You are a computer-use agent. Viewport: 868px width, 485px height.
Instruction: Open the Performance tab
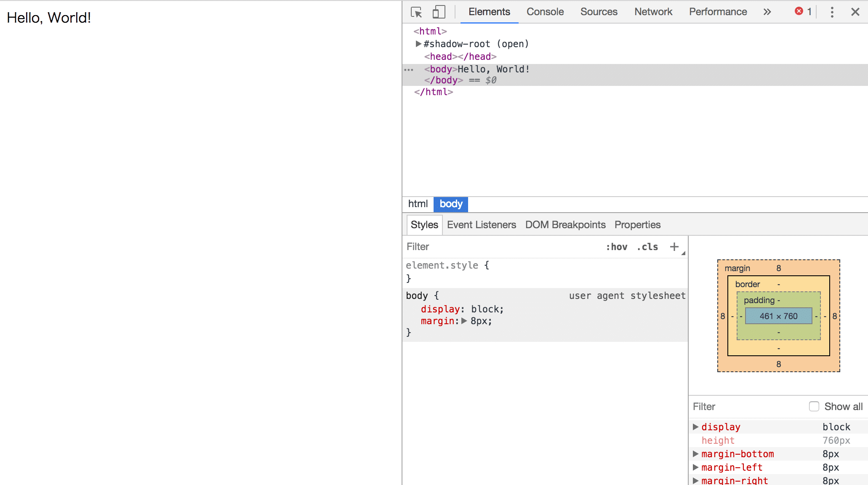718,12
